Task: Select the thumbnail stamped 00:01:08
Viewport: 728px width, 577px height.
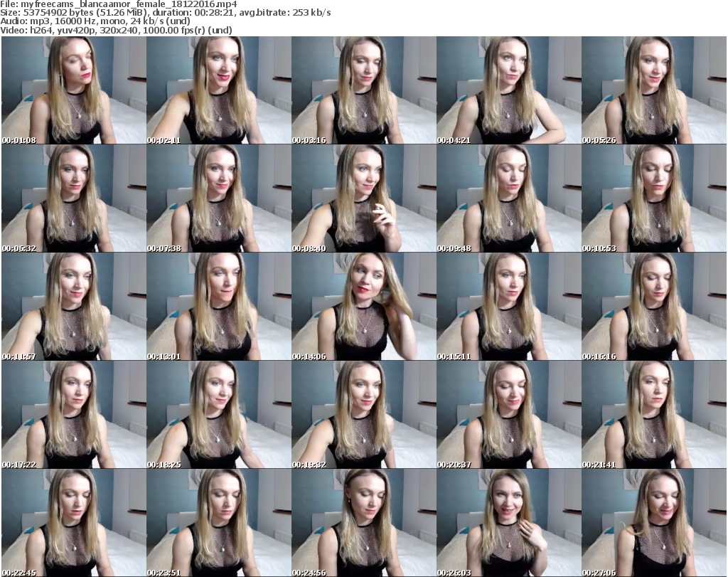Action: pyautogui.click(x=74, y=90)
